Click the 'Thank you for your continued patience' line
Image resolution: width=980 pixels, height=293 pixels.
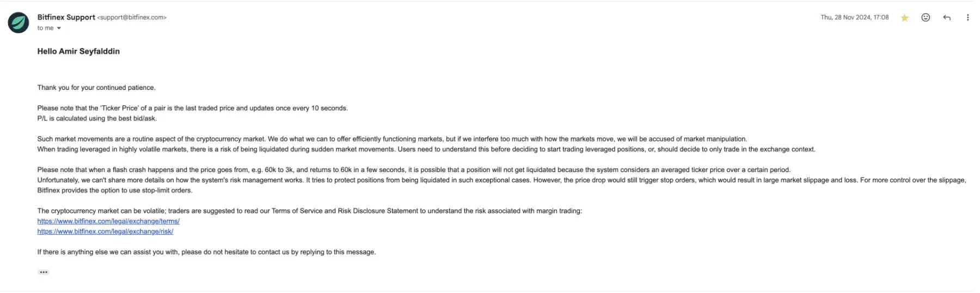tap(96, 88)
